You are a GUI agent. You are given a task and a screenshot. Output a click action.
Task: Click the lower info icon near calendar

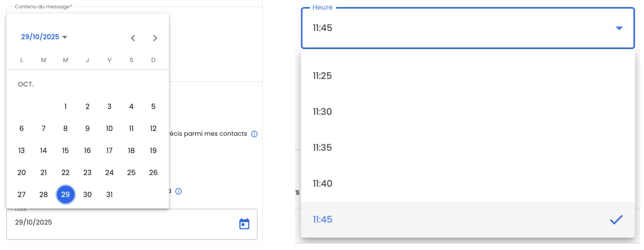point(179,191)
